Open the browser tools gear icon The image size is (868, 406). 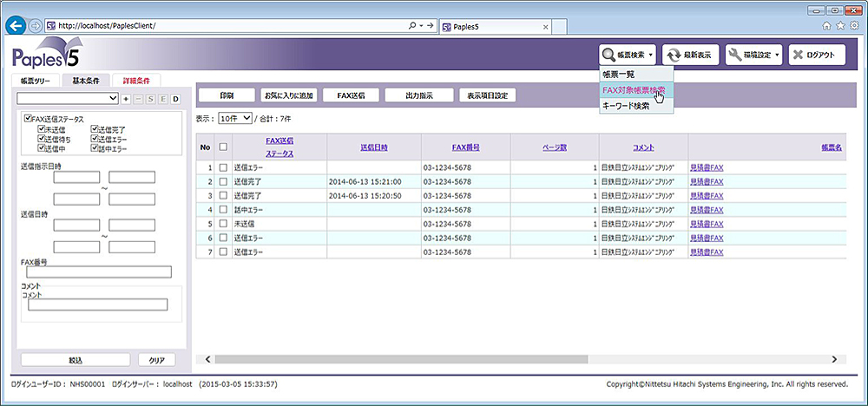(854, 26)
